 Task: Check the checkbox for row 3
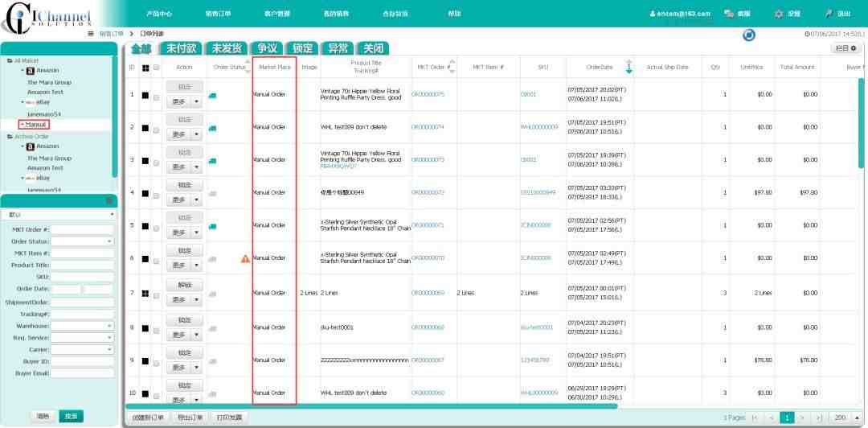coord(157,163)
